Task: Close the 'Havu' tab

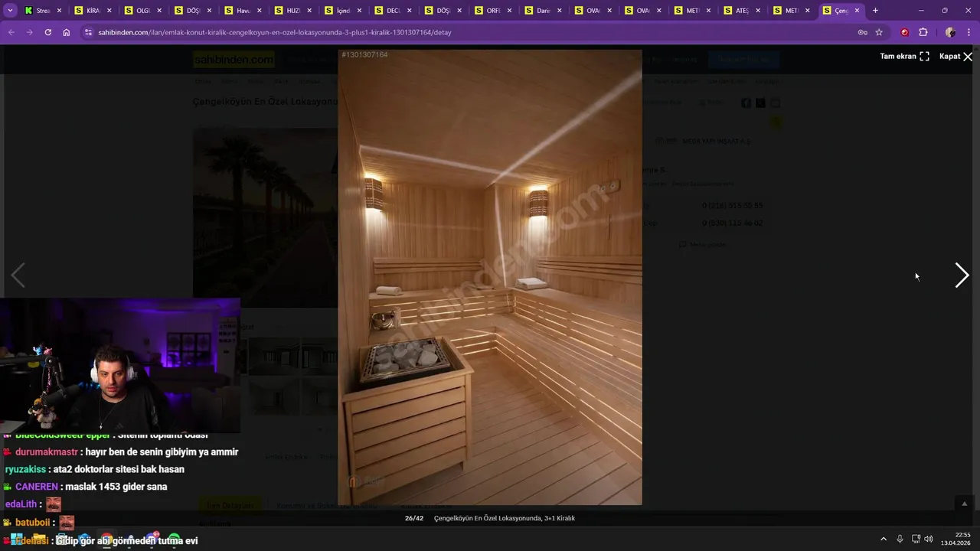Action: (260, 11)
